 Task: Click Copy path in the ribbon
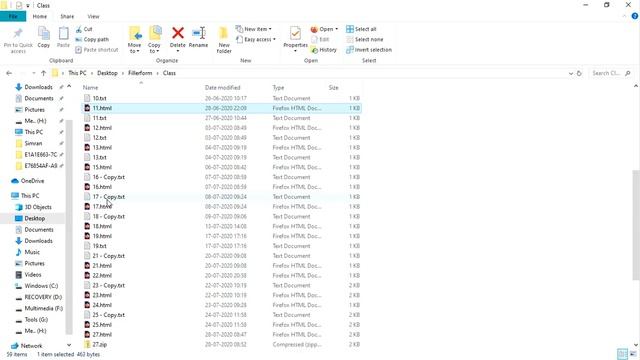click(92, 40)
